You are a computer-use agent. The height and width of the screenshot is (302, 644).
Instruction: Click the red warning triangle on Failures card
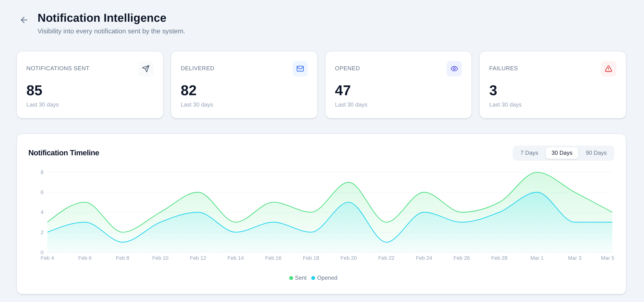[608, 69]
